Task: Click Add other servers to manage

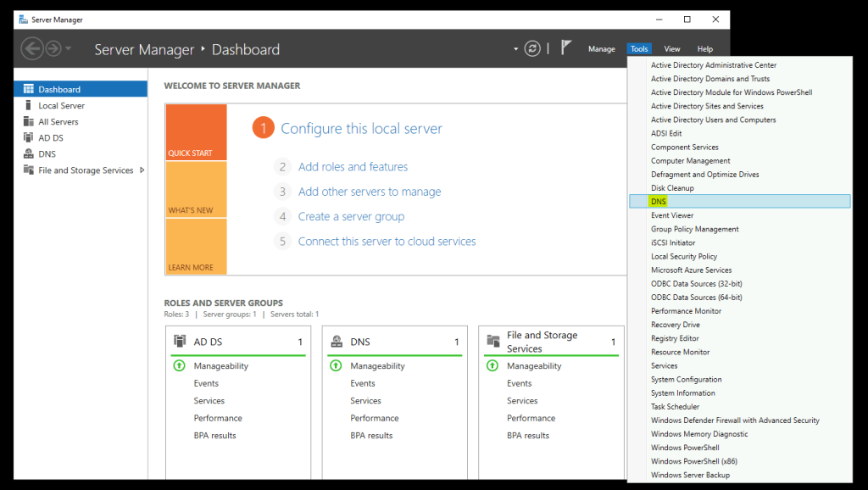Action: (x=370, y=192)
